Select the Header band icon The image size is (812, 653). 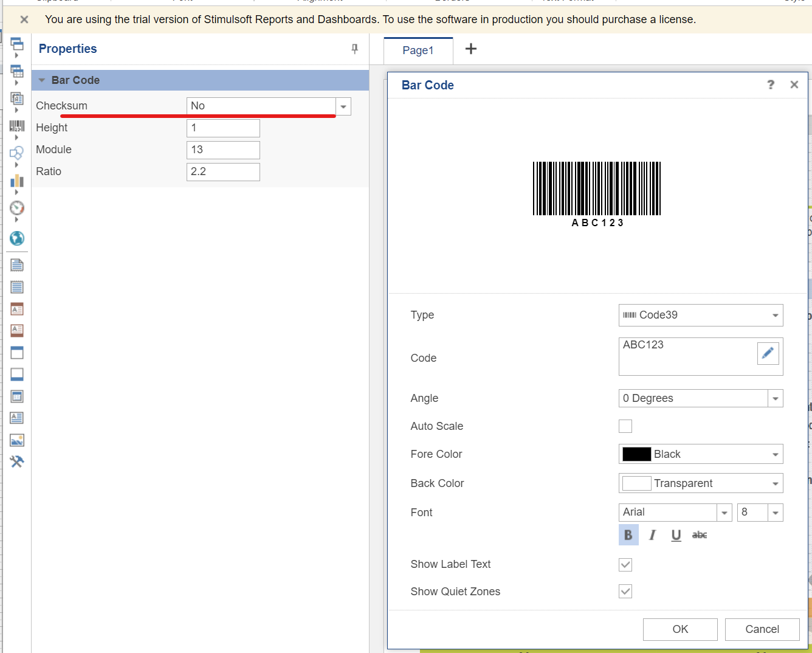(17, 353)
